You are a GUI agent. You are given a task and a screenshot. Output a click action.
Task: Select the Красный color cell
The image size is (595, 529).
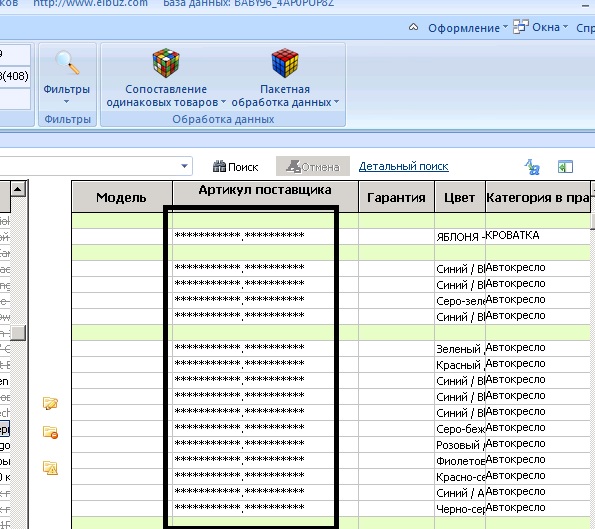pyautogui.click(x=460, y=364)
